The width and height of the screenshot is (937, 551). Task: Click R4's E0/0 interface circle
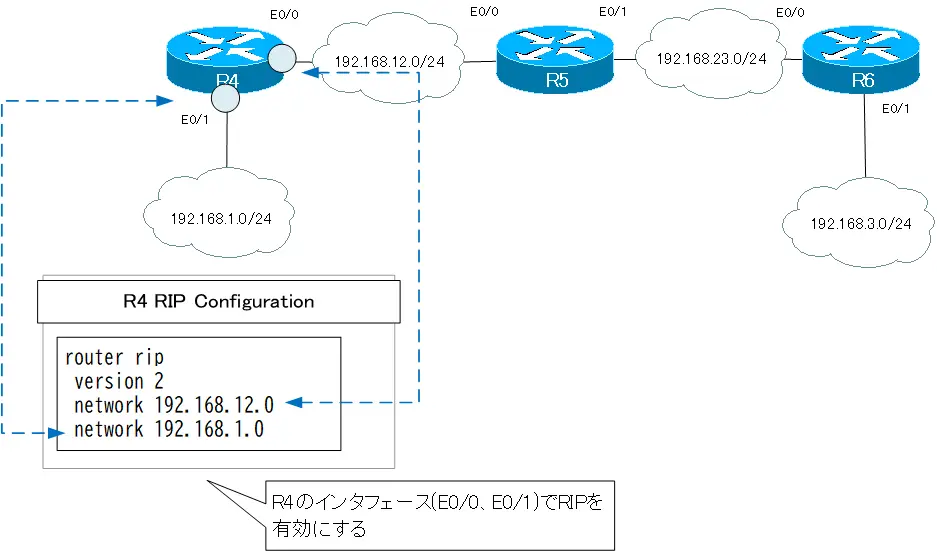click(x=281, y=58)
